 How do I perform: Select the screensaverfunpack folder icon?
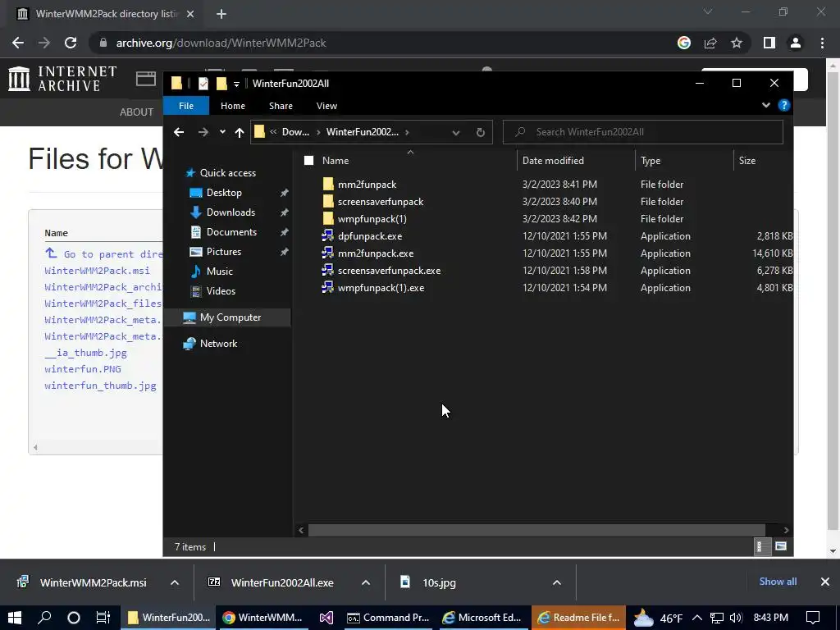tap(328, 202)
